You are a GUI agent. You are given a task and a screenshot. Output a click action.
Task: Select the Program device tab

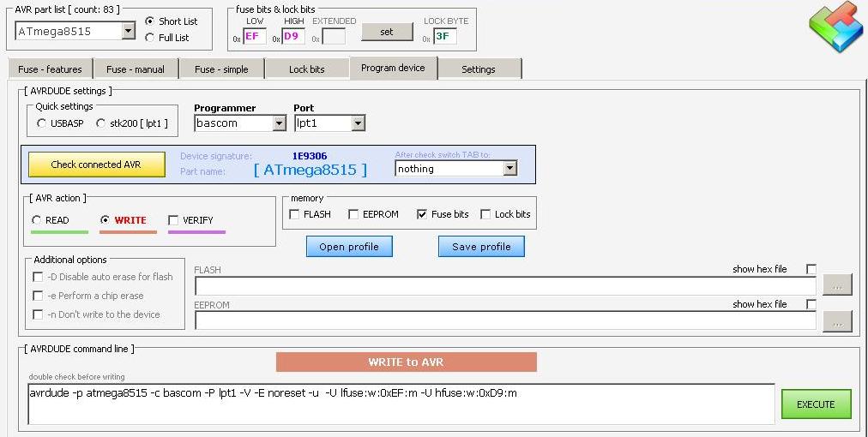pyautogui.click(x=393, y=68)
